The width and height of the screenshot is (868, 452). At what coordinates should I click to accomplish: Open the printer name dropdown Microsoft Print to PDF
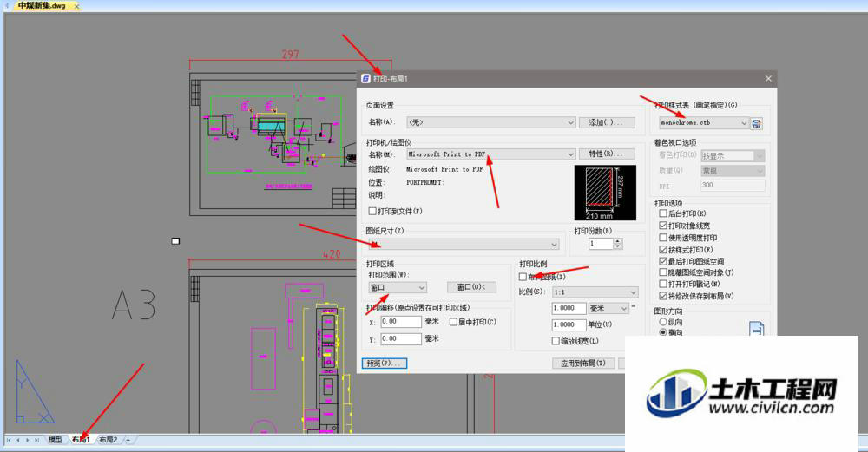click(491, 154)
